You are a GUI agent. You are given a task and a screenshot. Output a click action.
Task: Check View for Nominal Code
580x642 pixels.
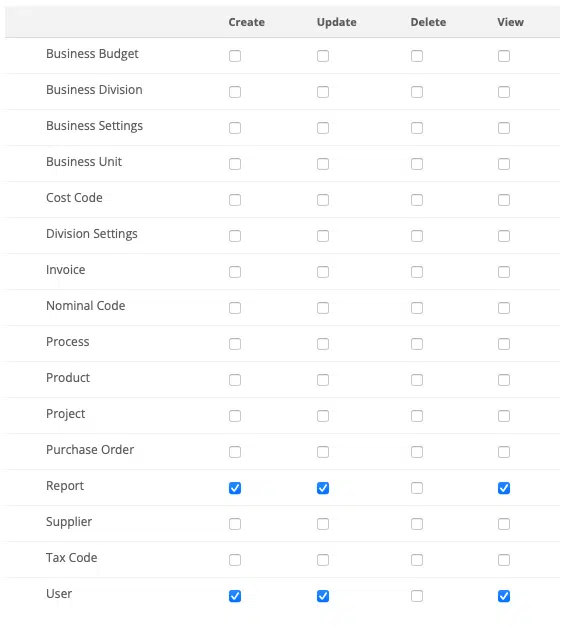pos(504,308)
